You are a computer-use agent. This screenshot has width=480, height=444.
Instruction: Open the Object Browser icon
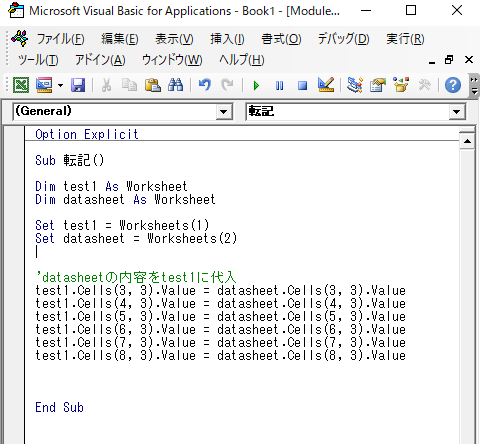[x=401, y=85]
